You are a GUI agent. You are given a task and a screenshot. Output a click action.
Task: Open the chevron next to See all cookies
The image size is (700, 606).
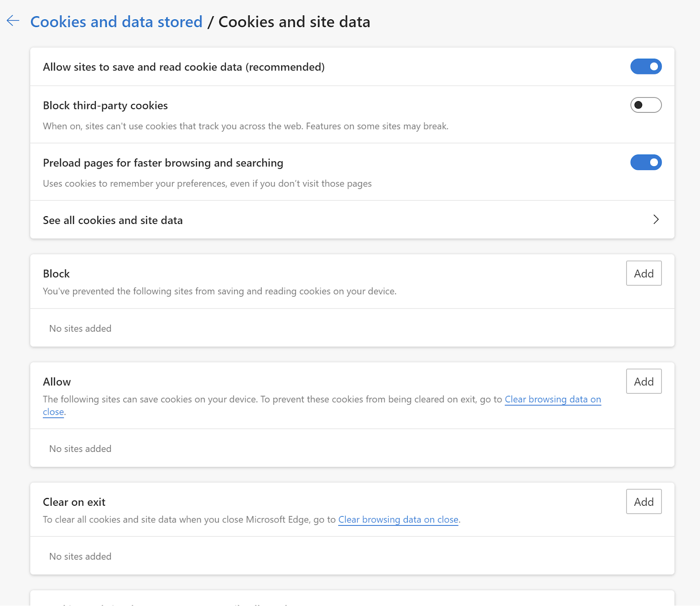click(x=655, y=220)
